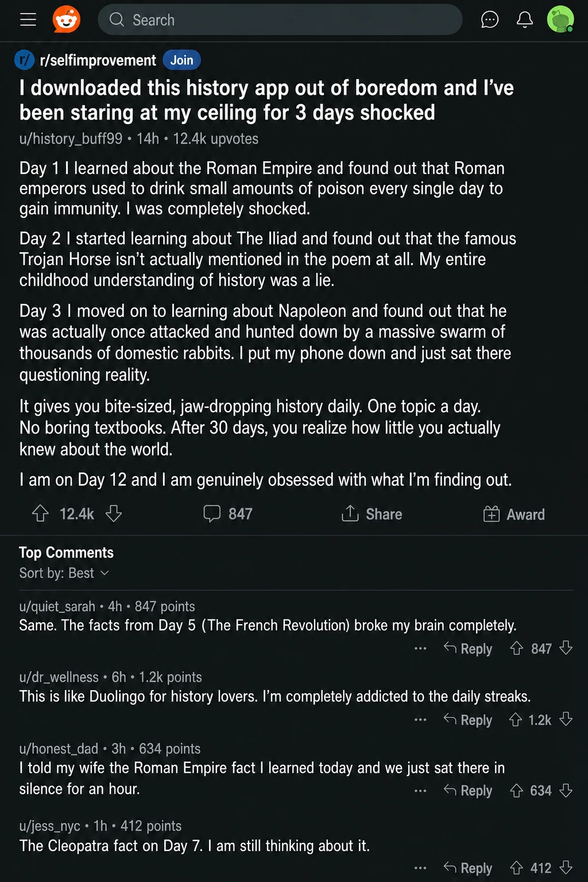
Task: Downvote dr_wellness's comment
Action: [x=566, y=719]
